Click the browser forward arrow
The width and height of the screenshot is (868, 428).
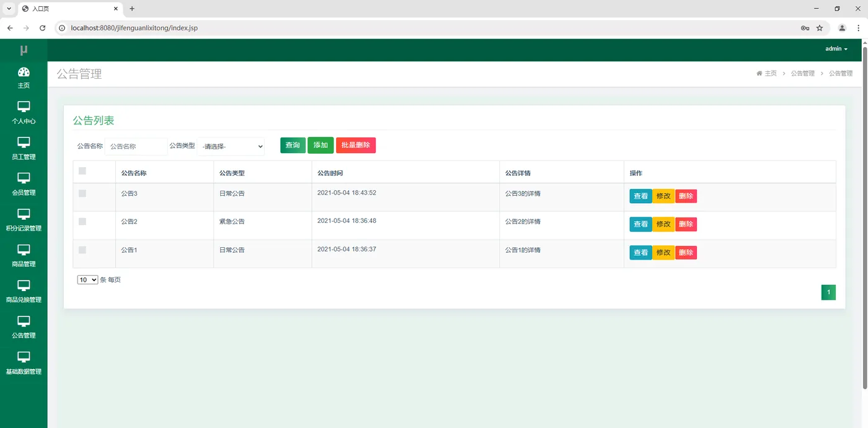tap(26, 28)
